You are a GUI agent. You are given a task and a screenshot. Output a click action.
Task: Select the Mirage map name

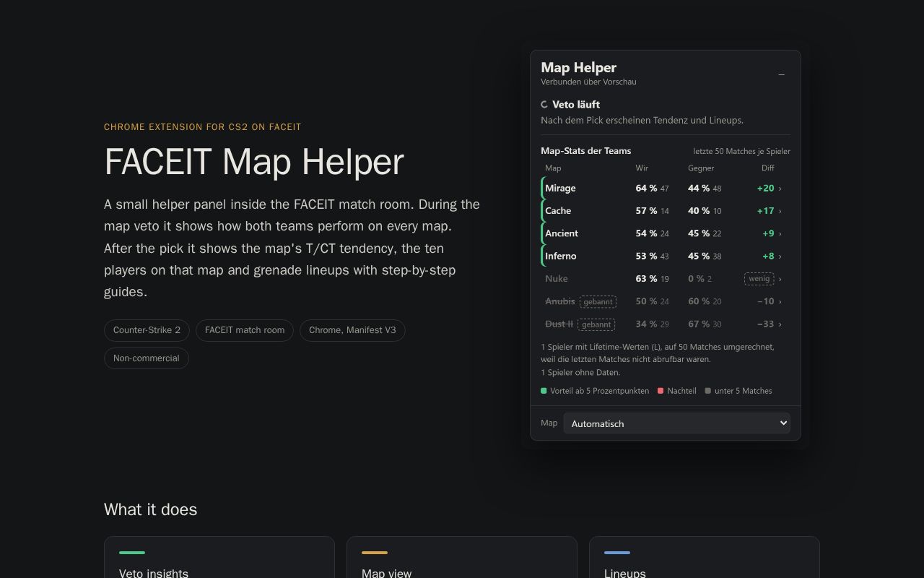click(560, 188)
